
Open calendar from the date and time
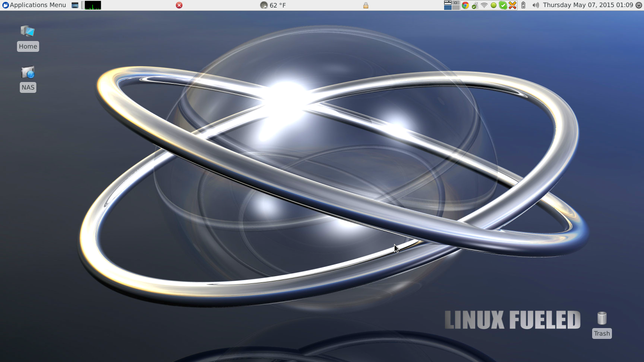pyautogui.click(x=588, y=5)
